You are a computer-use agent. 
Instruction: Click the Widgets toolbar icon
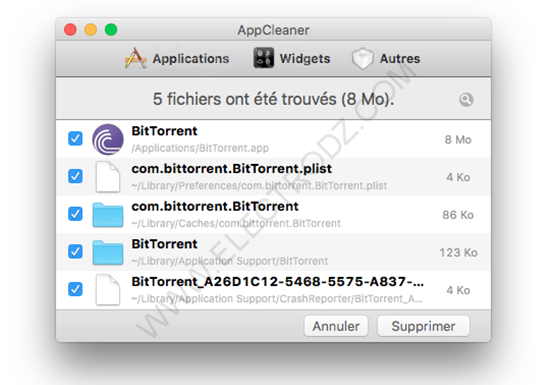263,58
